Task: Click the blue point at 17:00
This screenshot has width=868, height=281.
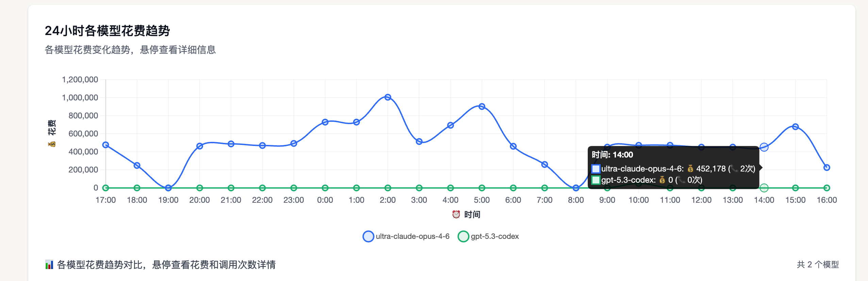Action: (106, 145)
